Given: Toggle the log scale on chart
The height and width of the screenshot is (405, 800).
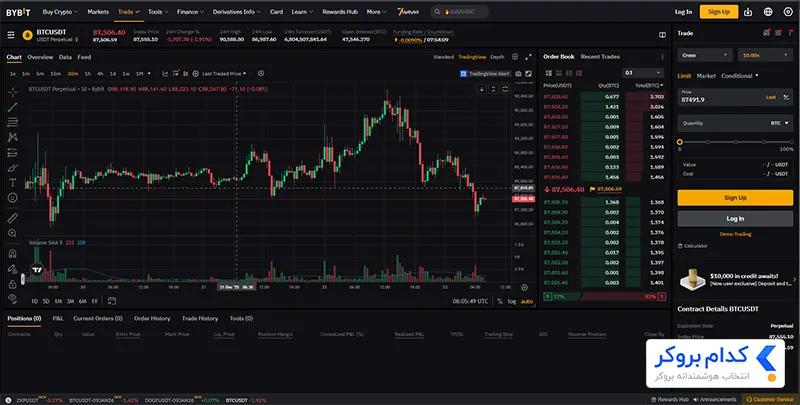Looking at the screenshot, I should 512,301.
